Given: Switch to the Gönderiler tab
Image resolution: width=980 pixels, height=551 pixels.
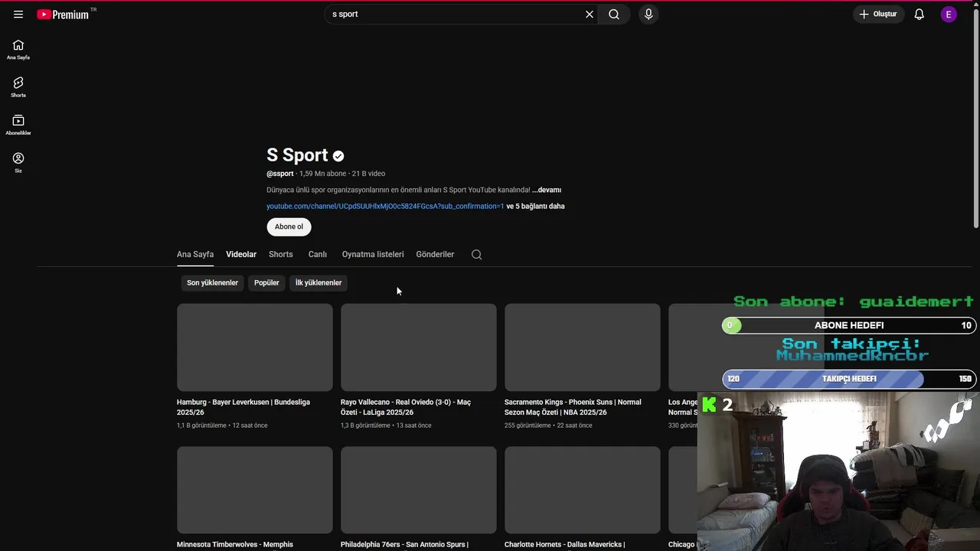Looking at the screenshot, I should [435, 254].
